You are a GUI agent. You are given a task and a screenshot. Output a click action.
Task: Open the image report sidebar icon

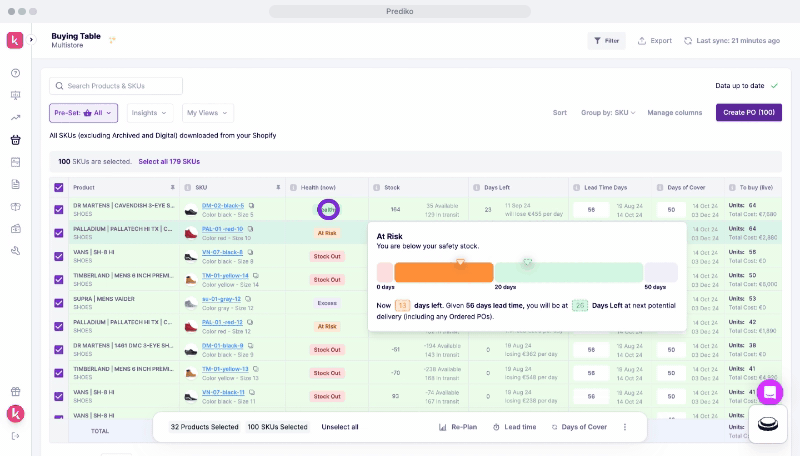(15, 162)
